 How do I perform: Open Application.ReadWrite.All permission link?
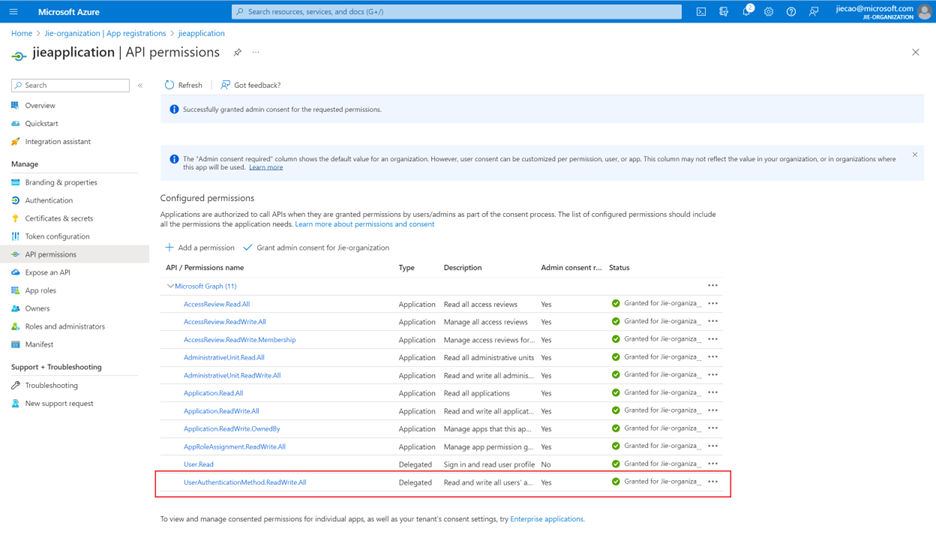tap(221, 411)
